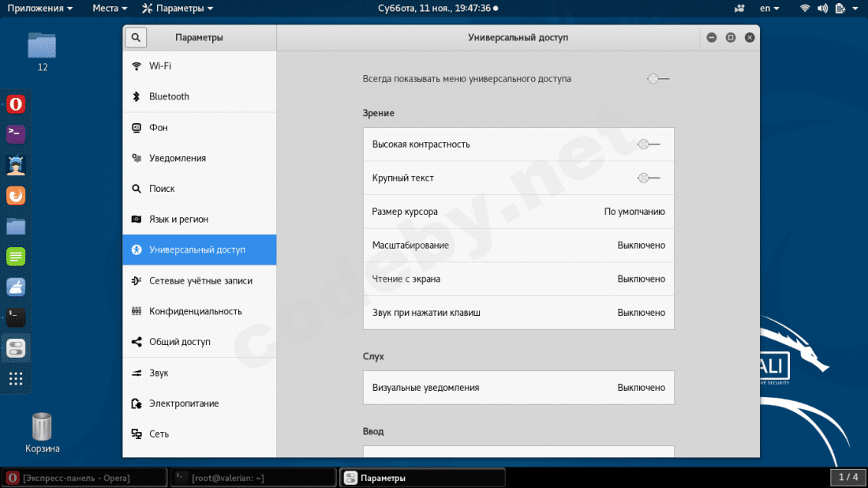The width and height of the screenshot is (868, 488).
Task: Click the Конфиденциальность grid icon
Action: point(137,311)
